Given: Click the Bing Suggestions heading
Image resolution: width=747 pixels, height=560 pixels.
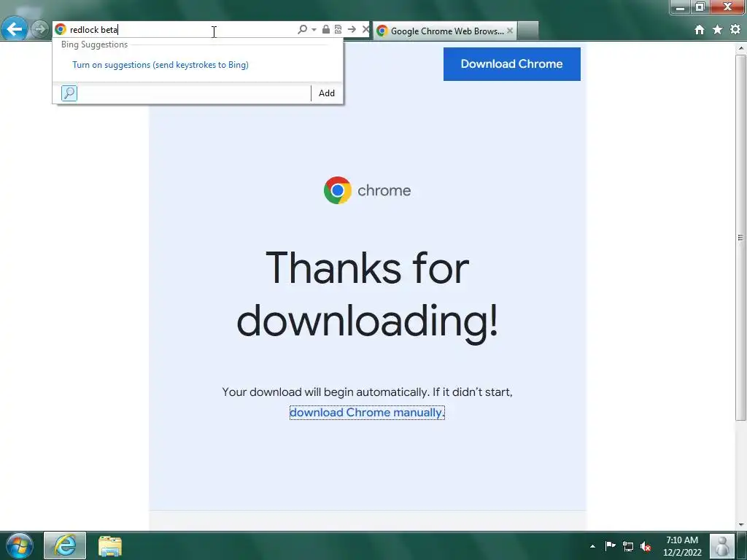Looking at the screenshot, I should coord(94,44).
